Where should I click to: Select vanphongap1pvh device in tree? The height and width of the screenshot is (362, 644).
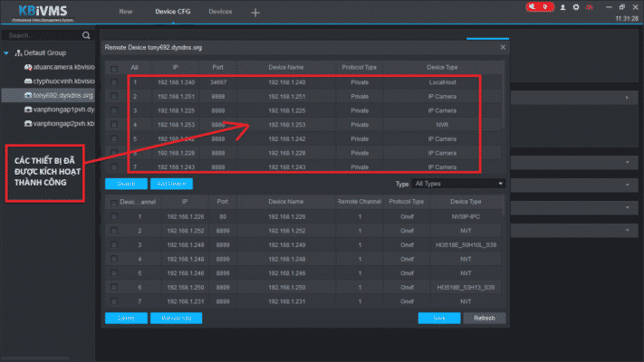[x=63, y=110]
